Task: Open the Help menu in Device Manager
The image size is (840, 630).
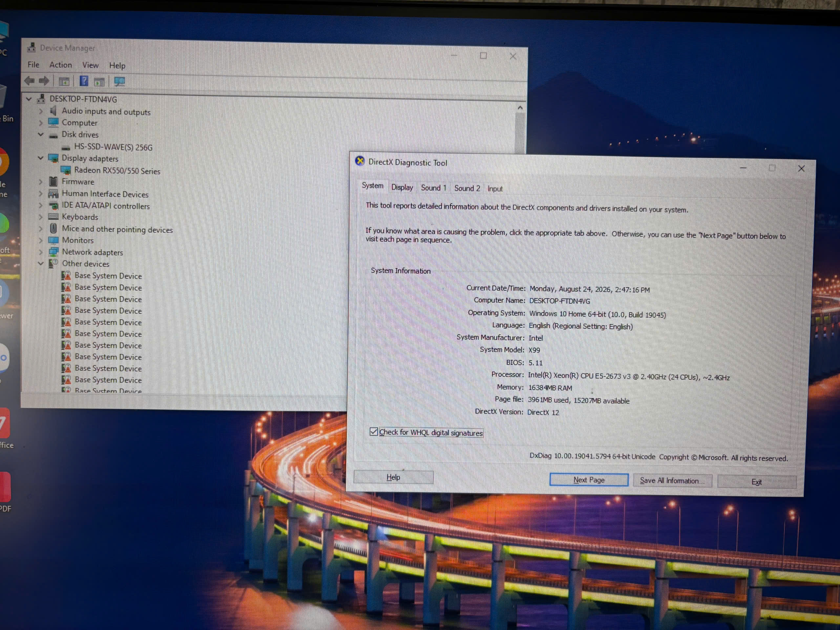Action: click(x=117, y=66)
